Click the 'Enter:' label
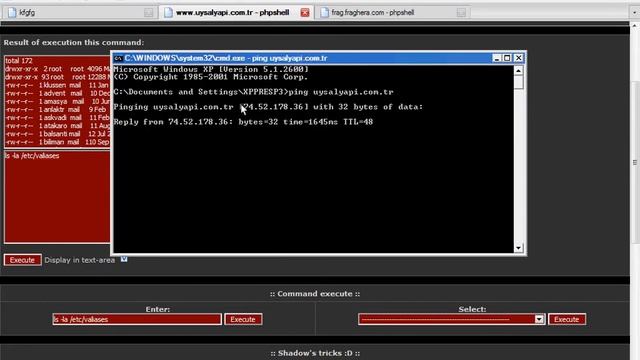This screenshot has height=360, width=640. [158, 309]
